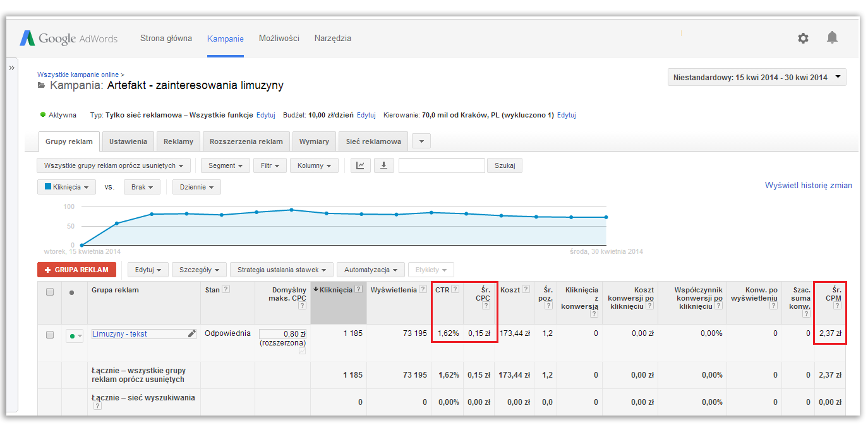The width and height of the screenshot is (868, 425).
Task: Tick the select-all checkbox in table header
Action: [x=50, y=292]
